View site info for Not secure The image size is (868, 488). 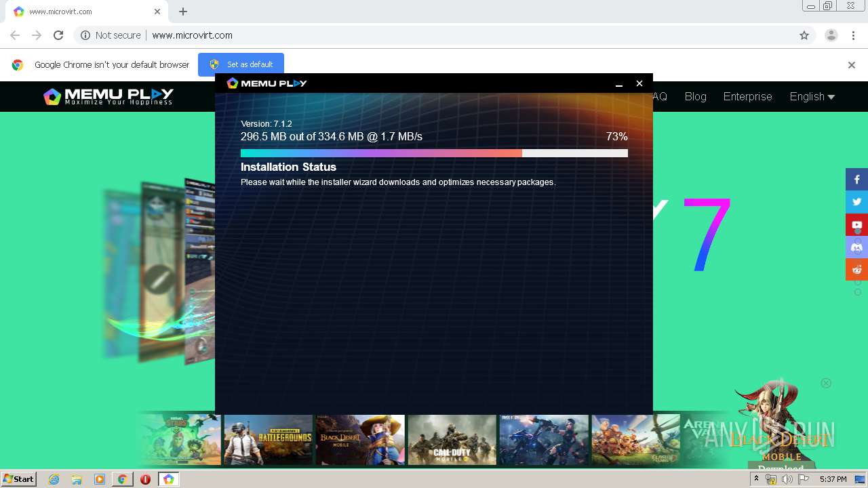[x=111, y=35]
